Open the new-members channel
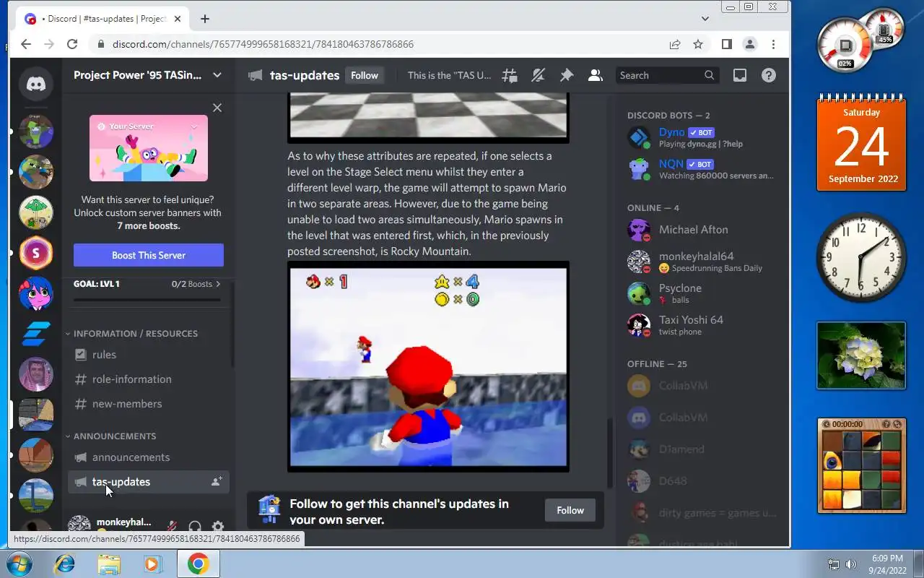The image size is (924, 578). tap(149, 404)
